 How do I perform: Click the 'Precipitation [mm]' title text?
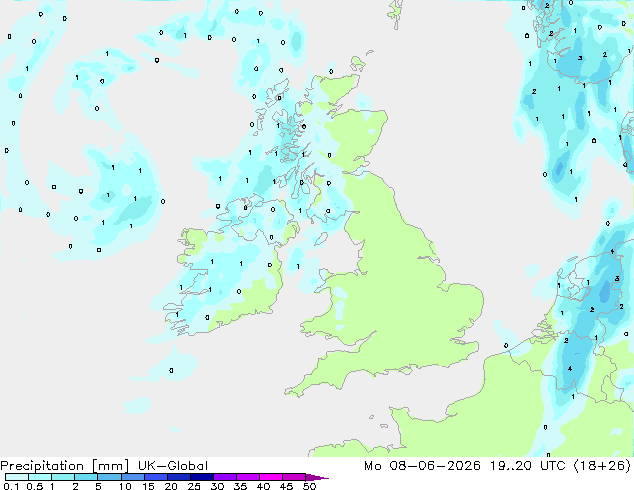pos(65,466)
